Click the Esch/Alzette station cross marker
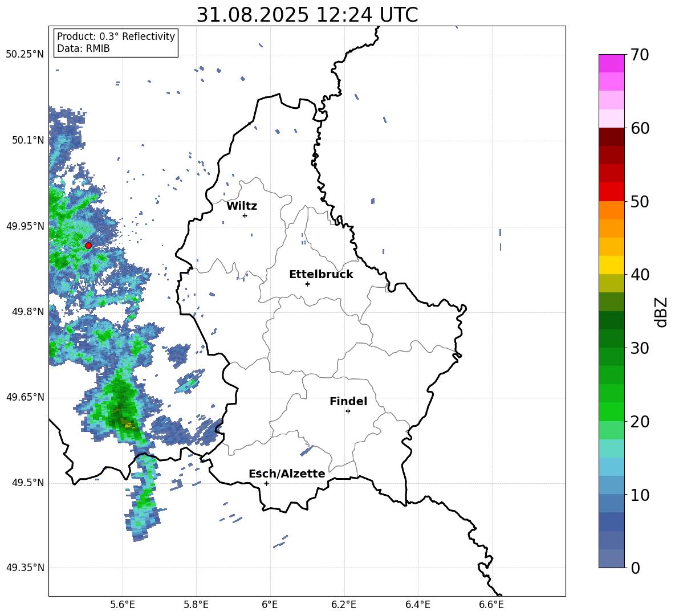This screenshot has width=675, height=616. click(266, 483)
